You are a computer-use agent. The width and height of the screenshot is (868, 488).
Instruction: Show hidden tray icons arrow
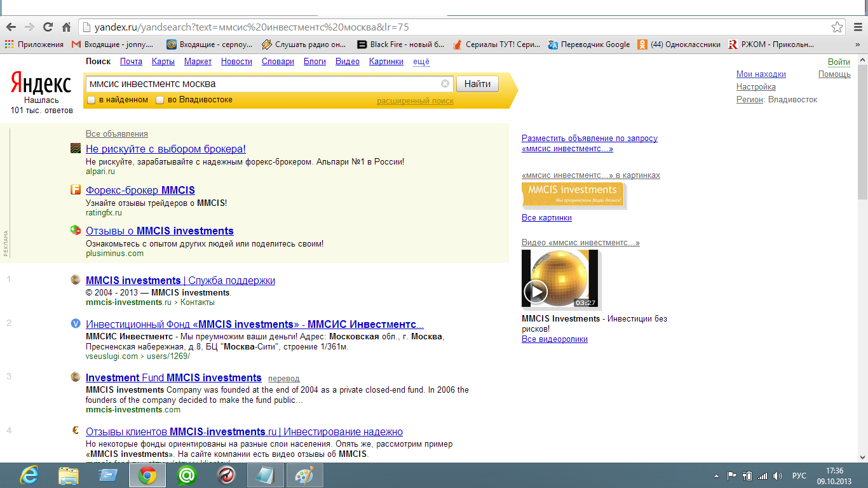click(717, 476)
